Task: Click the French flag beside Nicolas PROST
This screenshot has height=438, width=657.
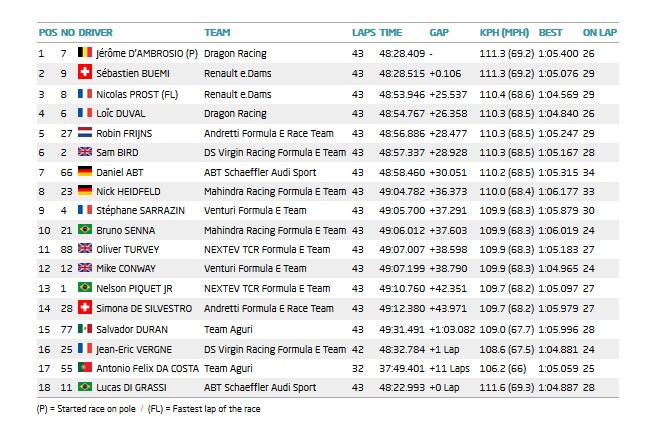Action: 85,93
